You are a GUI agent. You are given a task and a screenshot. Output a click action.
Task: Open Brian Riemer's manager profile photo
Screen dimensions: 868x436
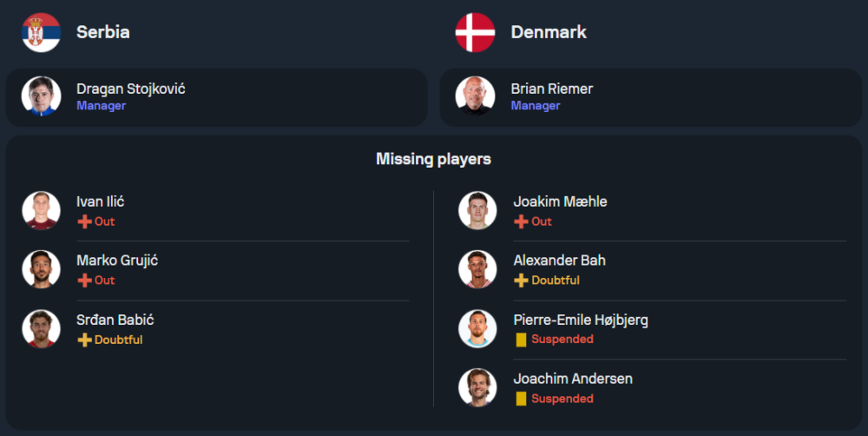click(475, 96)
